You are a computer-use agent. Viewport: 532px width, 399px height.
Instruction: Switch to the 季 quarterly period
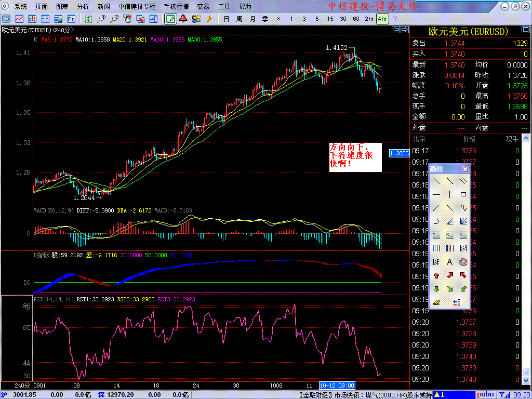point(265,19)
